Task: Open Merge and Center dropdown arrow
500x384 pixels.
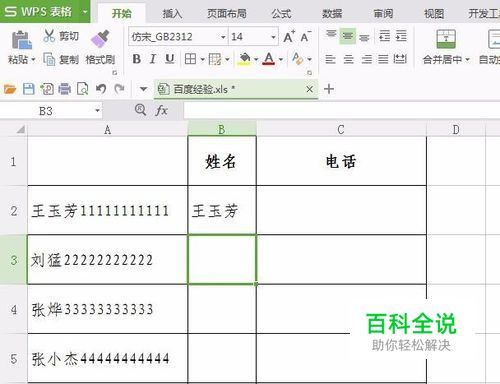Action: [467, 60]
